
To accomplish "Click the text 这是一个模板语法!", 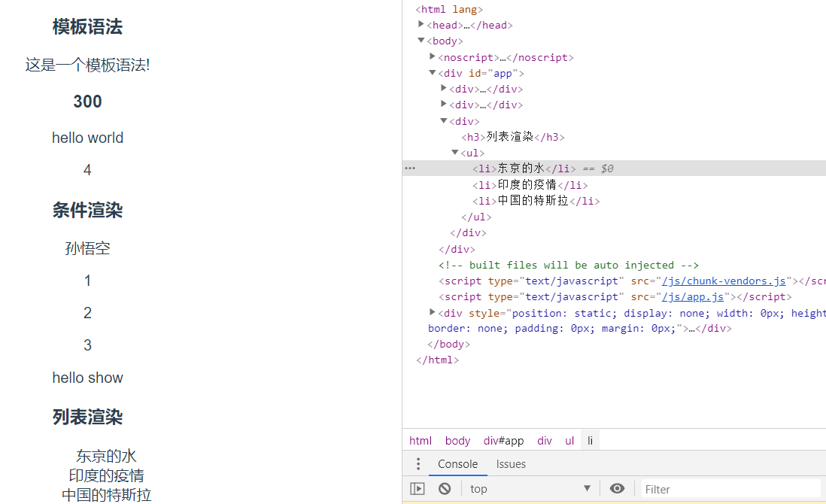I will [x=87, y=65].
